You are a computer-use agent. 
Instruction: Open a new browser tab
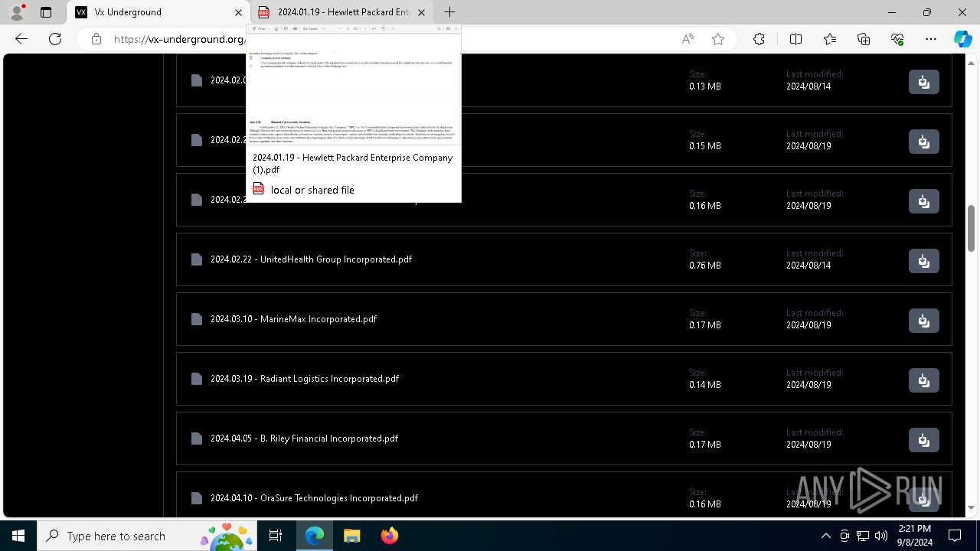tap(449, 12)
